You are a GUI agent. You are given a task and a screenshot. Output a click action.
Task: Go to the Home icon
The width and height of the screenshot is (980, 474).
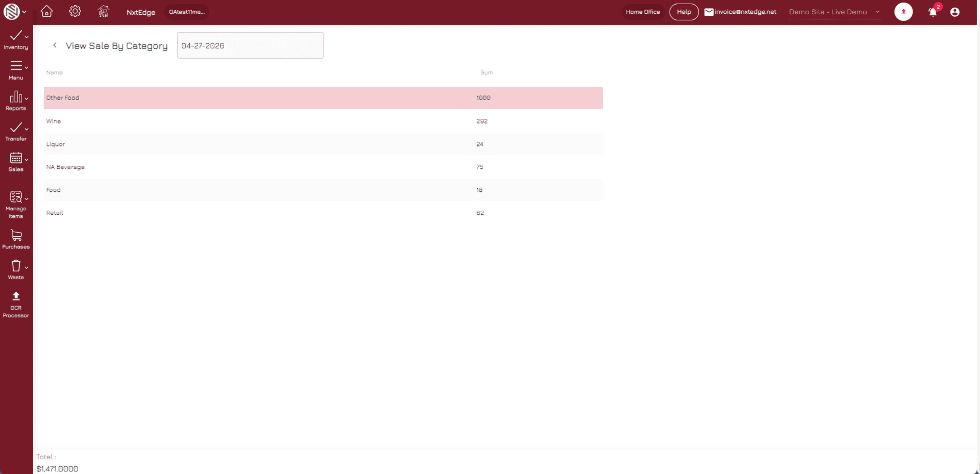[x=46, y=11]
